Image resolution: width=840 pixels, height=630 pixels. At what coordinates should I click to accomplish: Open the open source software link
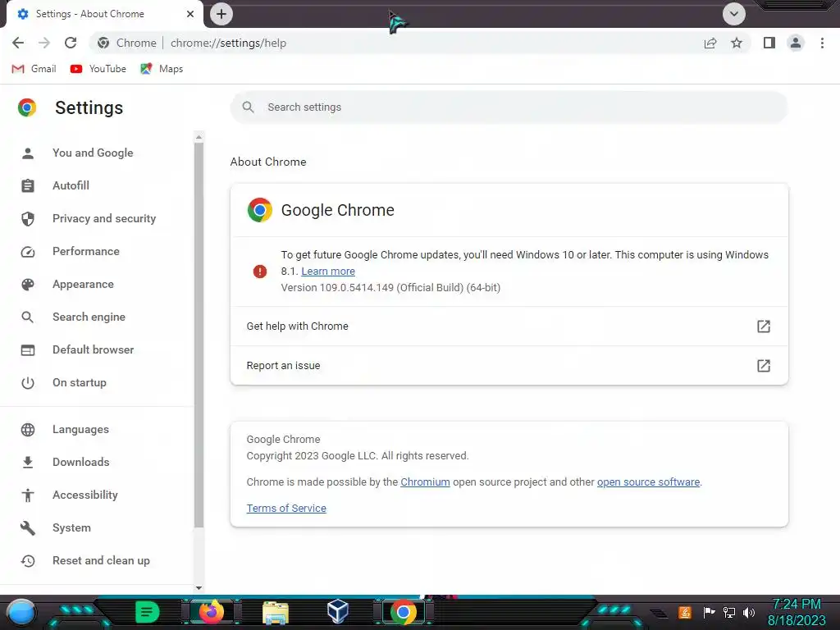648,482
